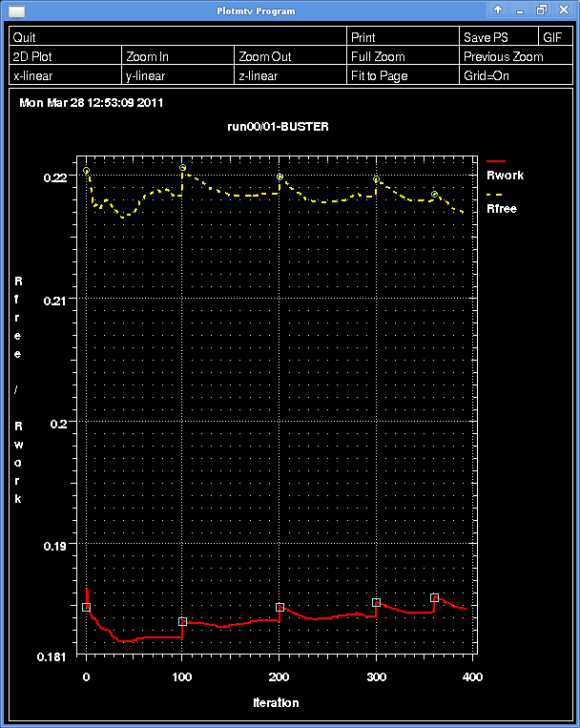Click the Quit button
This screenshot has height=728, width=580.
coord(177,37)
